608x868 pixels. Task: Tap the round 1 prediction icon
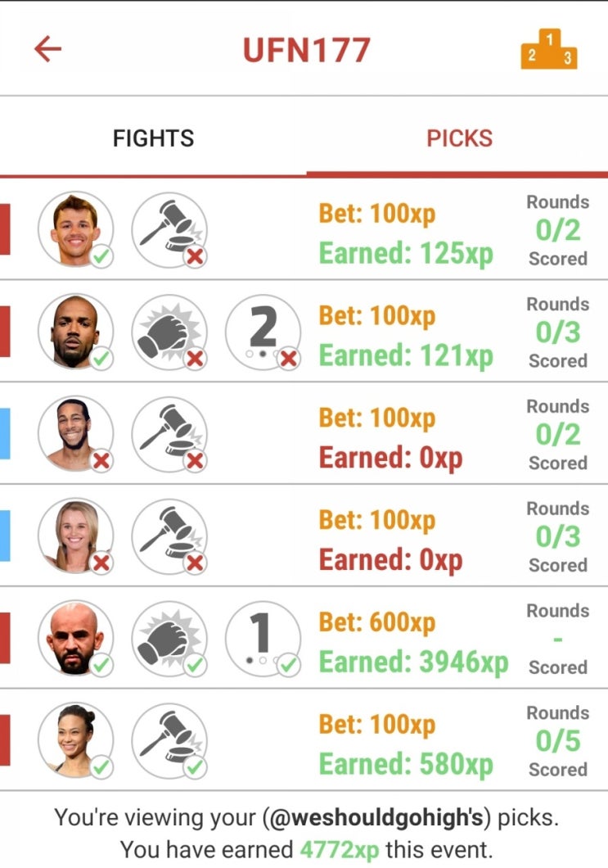click(263, 639)
